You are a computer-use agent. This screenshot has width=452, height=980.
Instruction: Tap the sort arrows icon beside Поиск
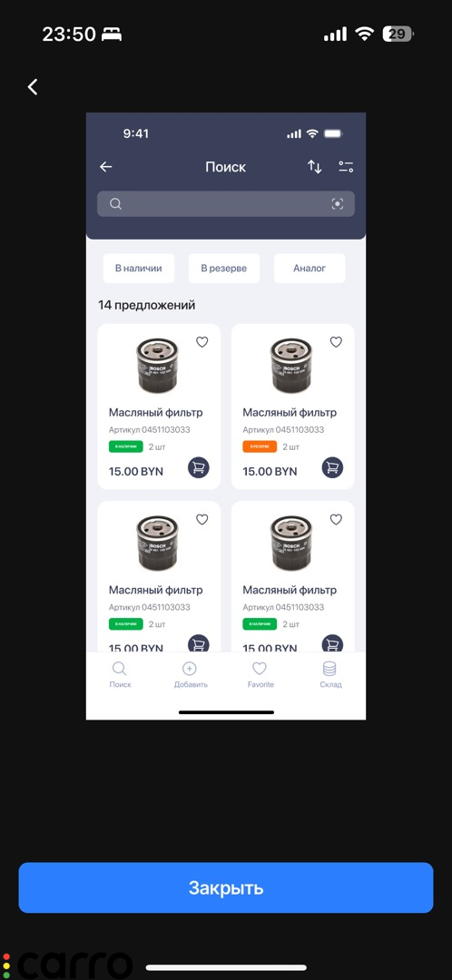pos(314,167)
